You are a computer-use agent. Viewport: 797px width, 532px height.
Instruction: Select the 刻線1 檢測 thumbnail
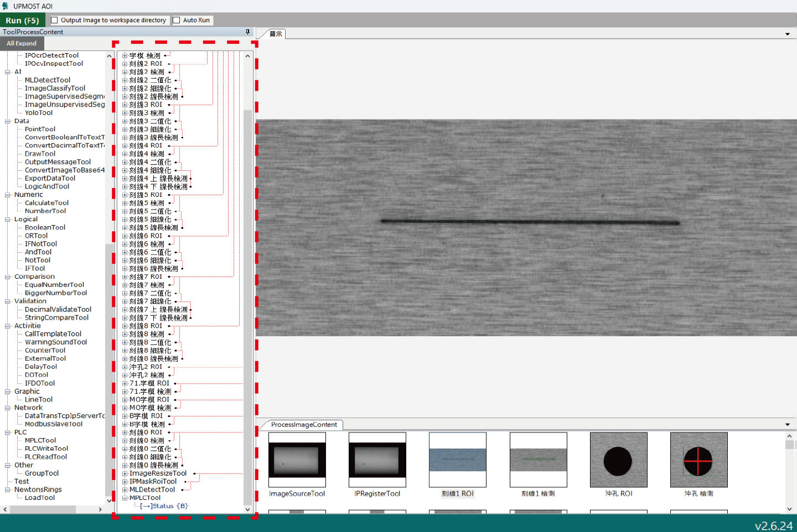coord(538,460)
